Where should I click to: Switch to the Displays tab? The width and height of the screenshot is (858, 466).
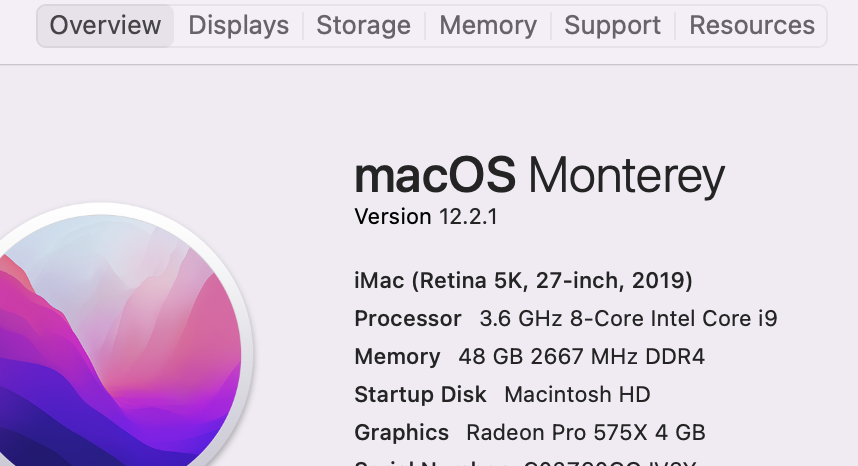238,26
